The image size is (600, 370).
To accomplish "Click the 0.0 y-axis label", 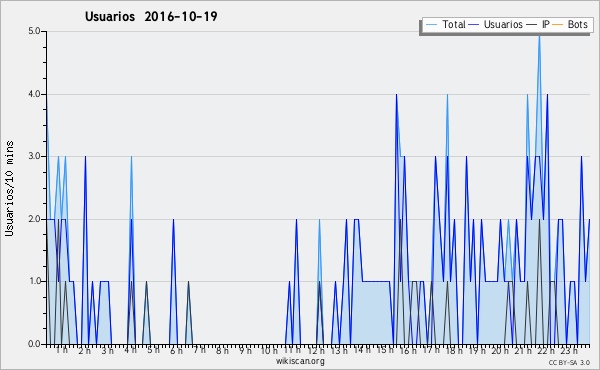I will pos(34,344).
